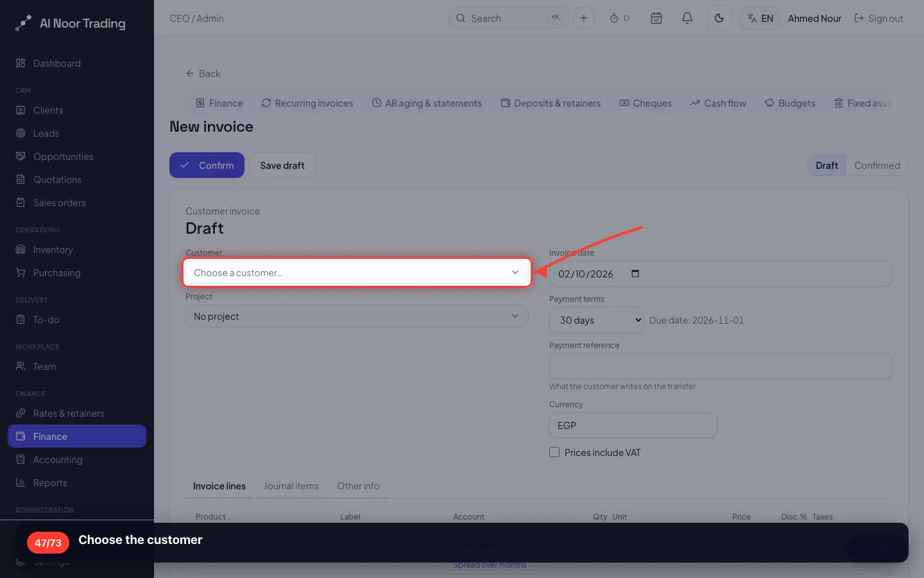Open Purchasing from the sidebar
The width and height of the screenshot is (924, 578).
[x=77, y=272]
